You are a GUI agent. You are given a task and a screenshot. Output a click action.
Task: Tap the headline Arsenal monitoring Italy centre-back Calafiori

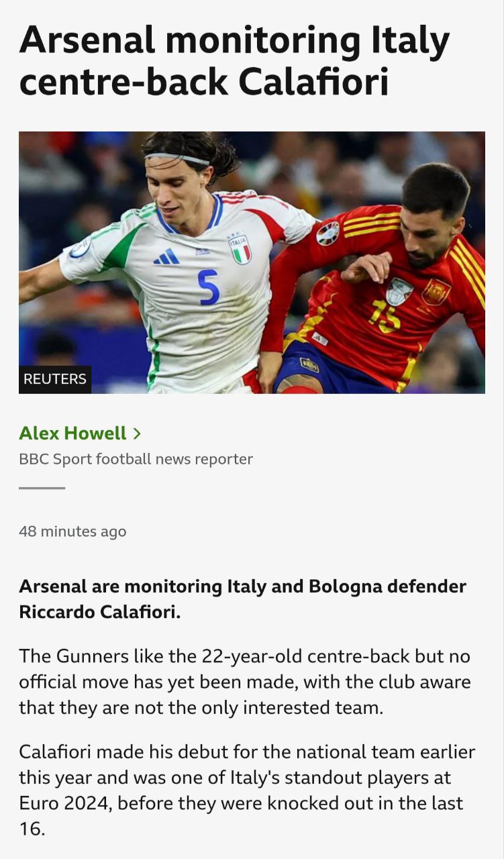tap(234, 62)
